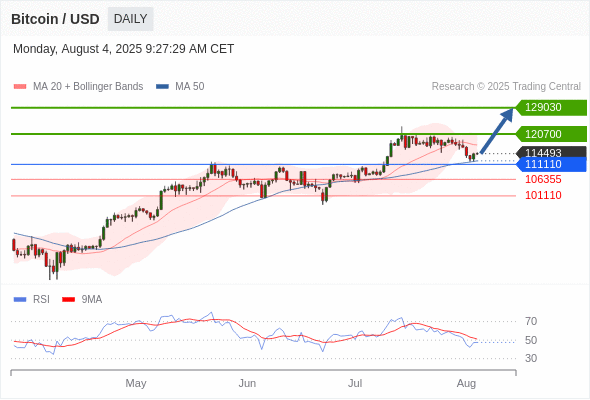The image size is (590, 400).
Task: Click the Jul label on time axis
Action: (355, 383)
